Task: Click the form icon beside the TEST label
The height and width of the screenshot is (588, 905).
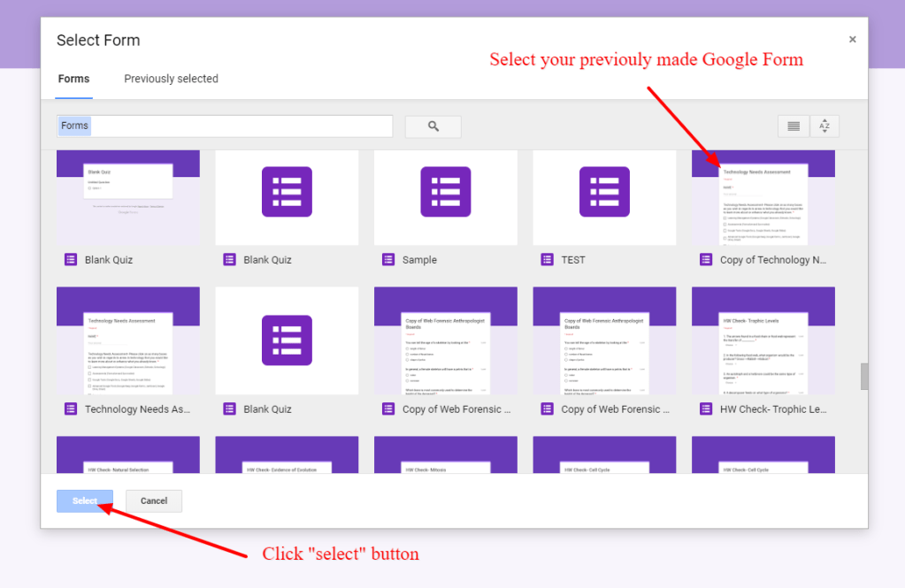Action: pos(547,260)
